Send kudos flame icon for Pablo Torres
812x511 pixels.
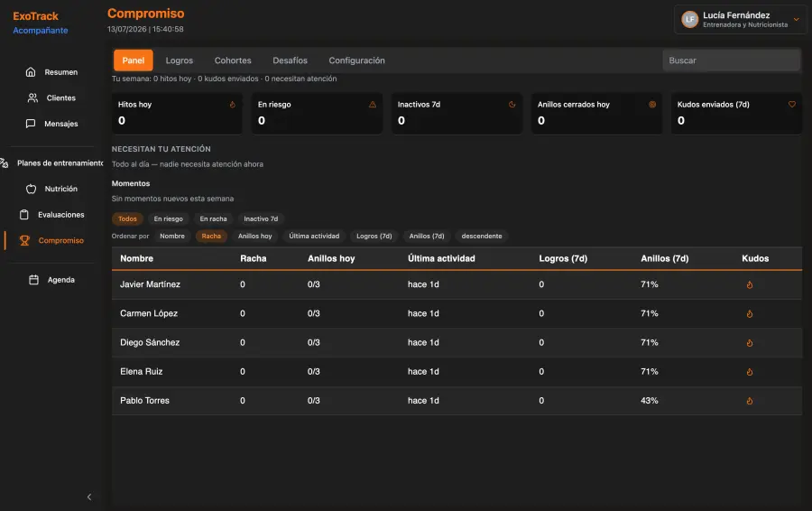[750, 401]
